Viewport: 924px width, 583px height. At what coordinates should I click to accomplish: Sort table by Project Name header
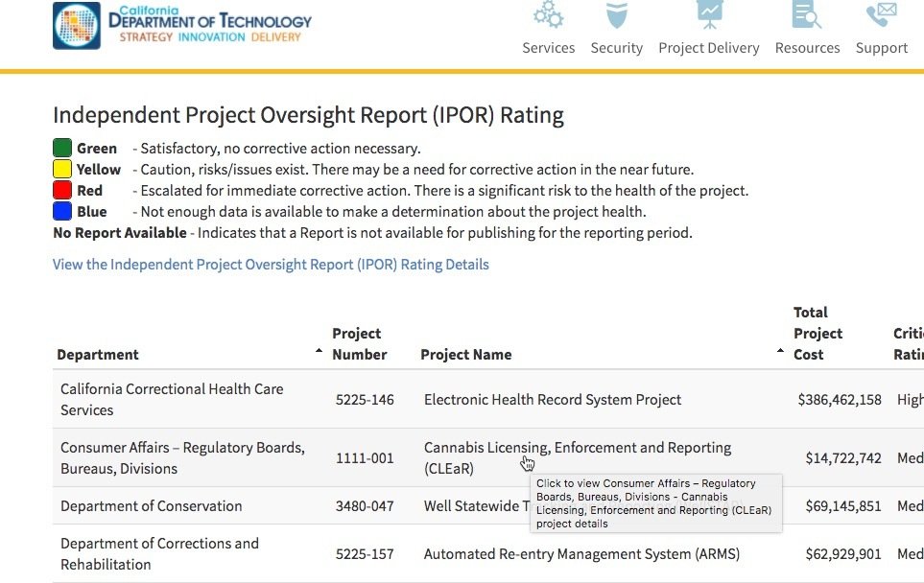(x=466, y=355)
